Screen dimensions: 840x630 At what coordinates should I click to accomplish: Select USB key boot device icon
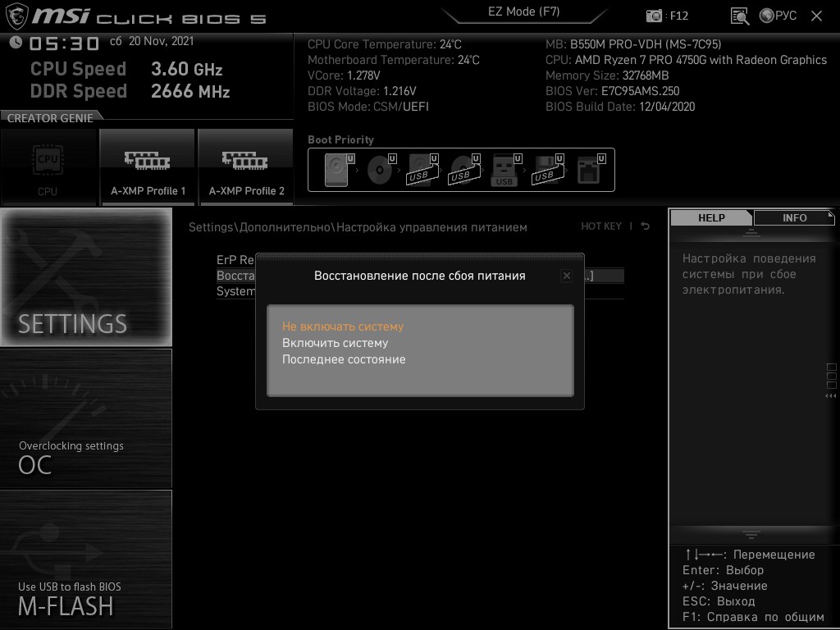tap(505, 170)
